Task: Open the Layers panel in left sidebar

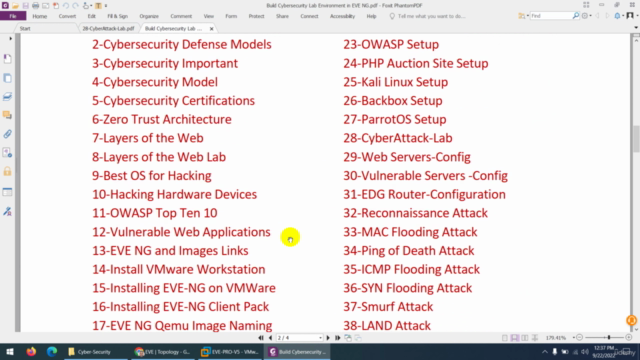Action: tap(7, 96)
